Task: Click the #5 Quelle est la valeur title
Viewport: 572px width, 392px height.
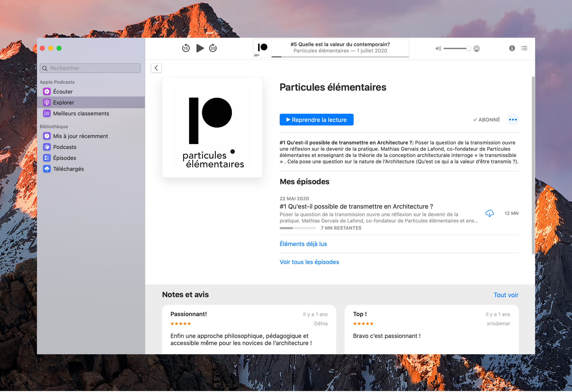Action: [x=340, y=44]
